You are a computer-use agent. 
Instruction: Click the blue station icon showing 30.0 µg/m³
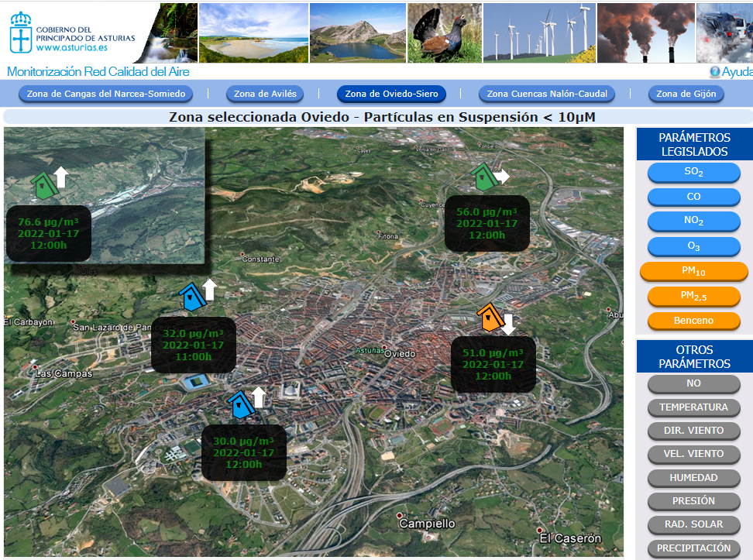(241, 405)
